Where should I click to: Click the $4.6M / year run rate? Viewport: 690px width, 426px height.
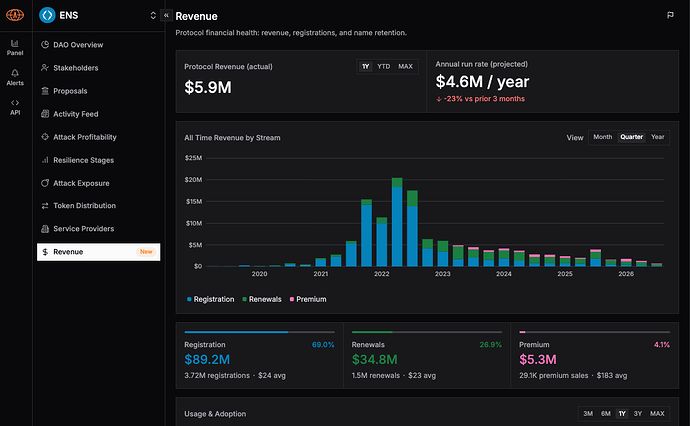pos(482,82)
